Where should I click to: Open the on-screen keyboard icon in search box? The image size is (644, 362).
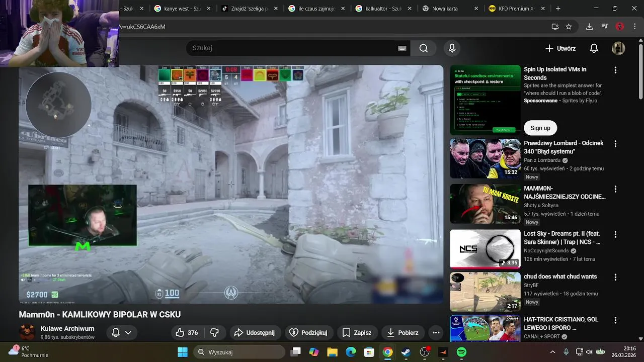(x=402, y=48)
